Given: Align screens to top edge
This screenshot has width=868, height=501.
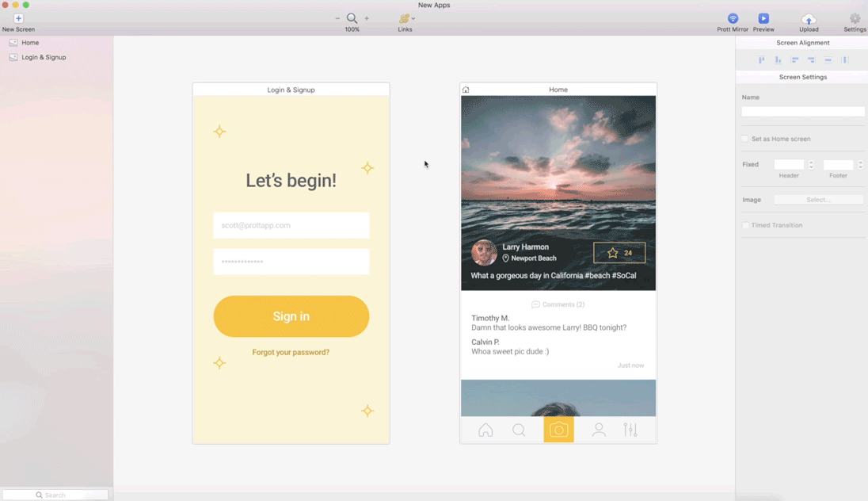Looking at the screenshot, I should tap(762, 60).
